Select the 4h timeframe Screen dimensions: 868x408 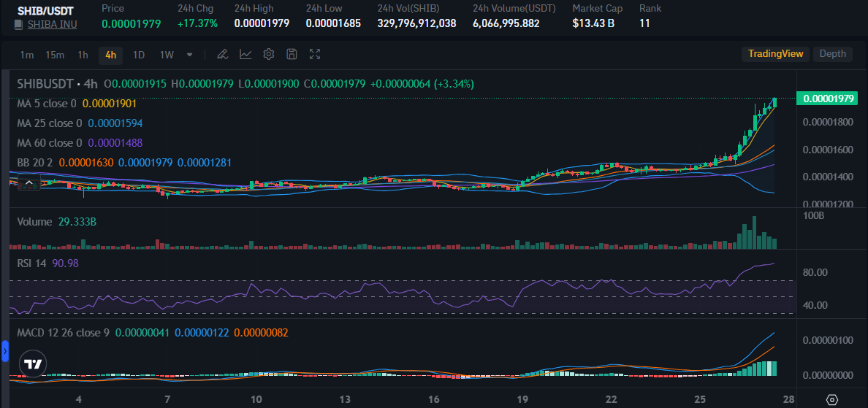tap(111, 55)
